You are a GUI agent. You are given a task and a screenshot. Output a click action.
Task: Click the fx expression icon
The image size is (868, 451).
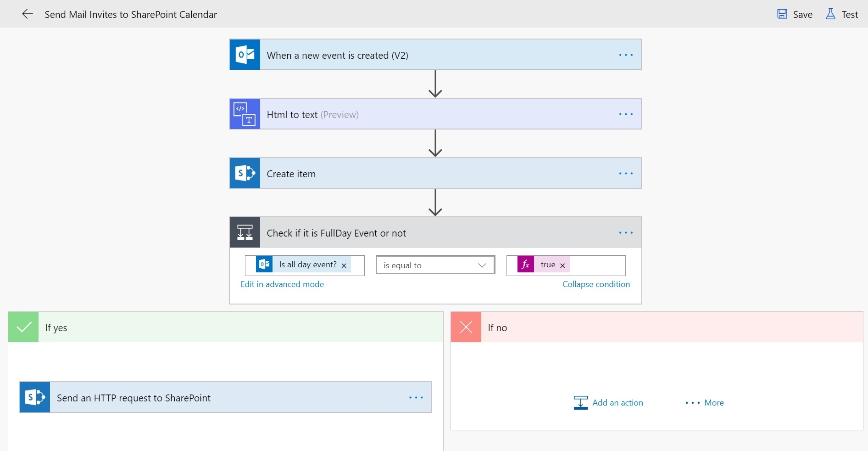(526, 265)
